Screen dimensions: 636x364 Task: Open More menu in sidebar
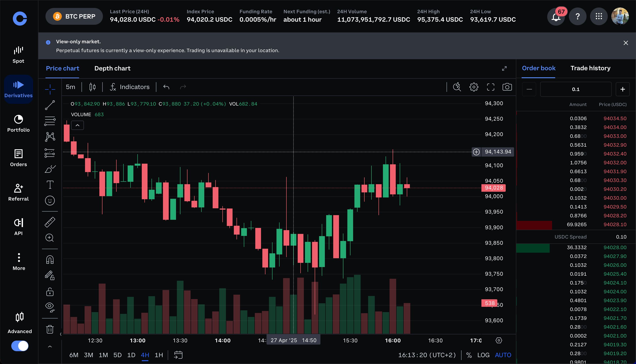19,262
